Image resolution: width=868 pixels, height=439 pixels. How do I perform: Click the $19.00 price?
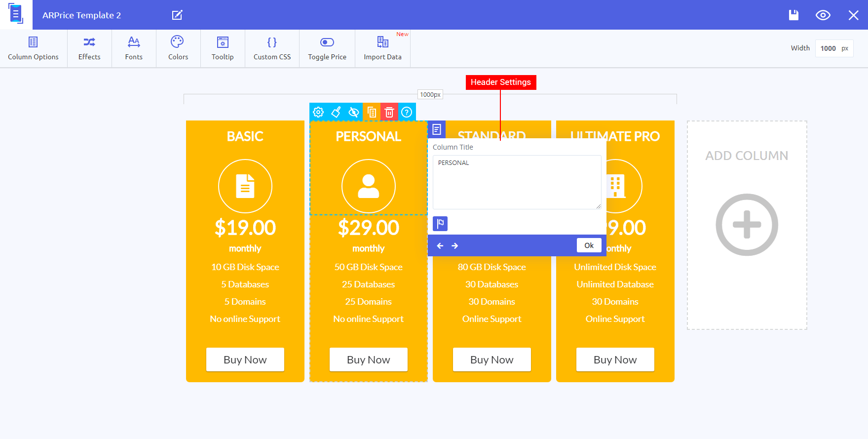[x=245, y=228]
